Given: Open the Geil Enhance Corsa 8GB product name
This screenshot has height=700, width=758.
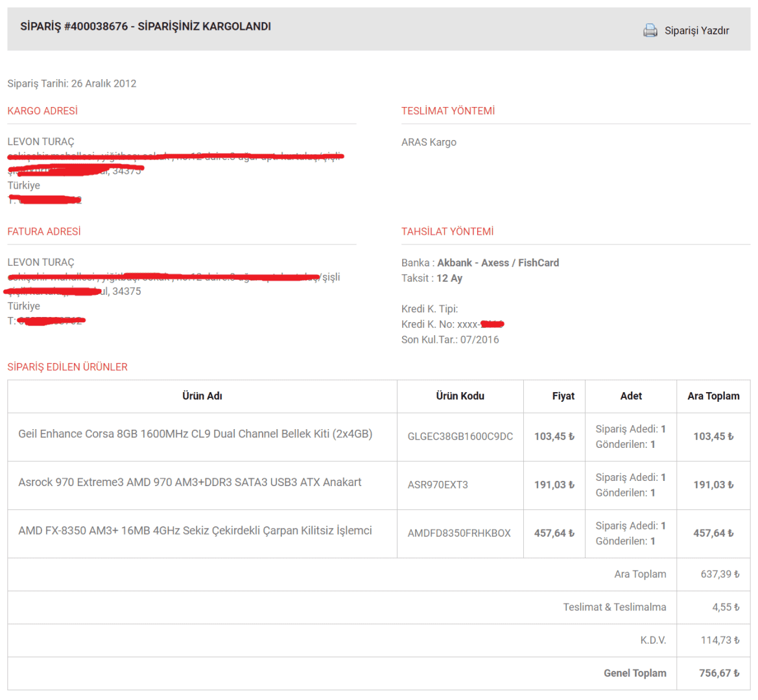Looking at the screenshot, I should [195, 434].
